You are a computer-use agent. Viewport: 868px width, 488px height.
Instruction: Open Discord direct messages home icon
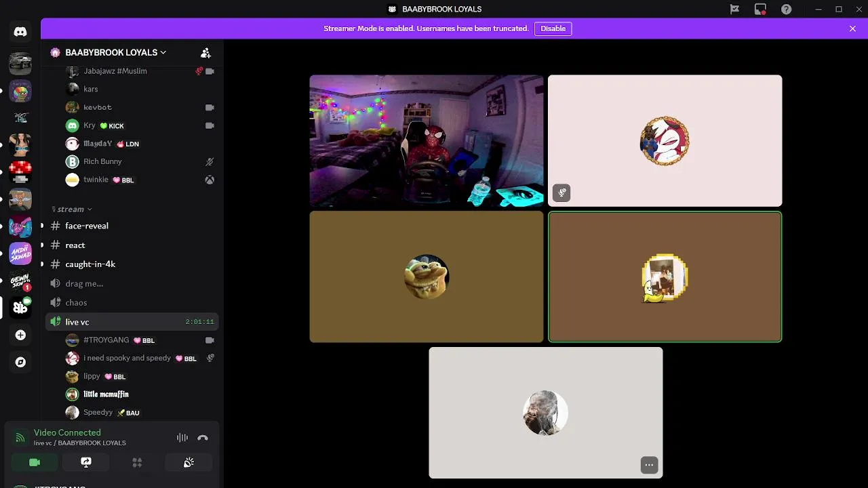tap(20, 32)
